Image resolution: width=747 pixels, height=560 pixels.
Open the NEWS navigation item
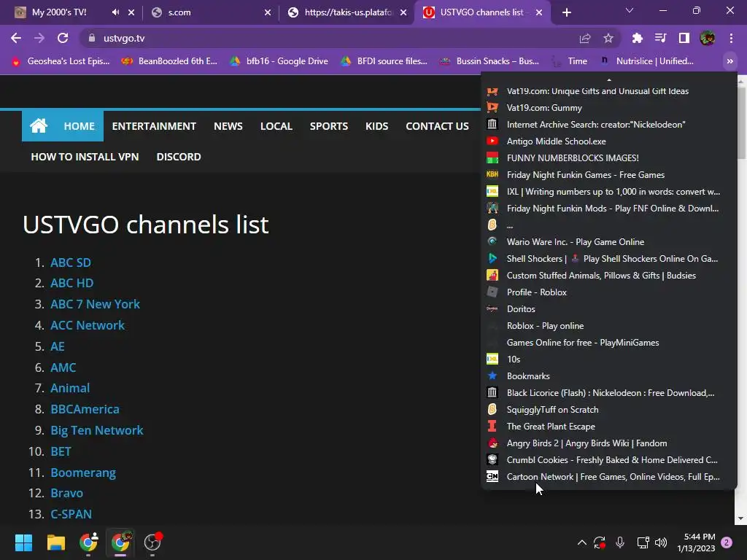coord(228,126)
